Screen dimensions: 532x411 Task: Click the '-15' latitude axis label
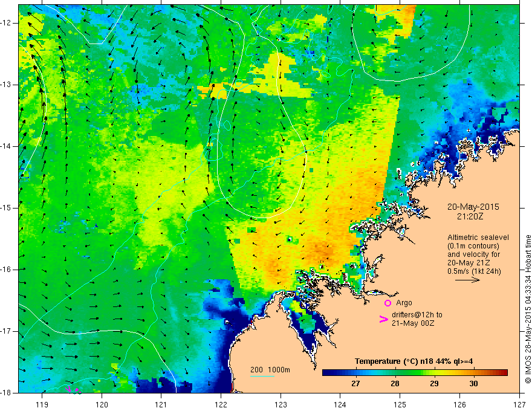(6, 208)
